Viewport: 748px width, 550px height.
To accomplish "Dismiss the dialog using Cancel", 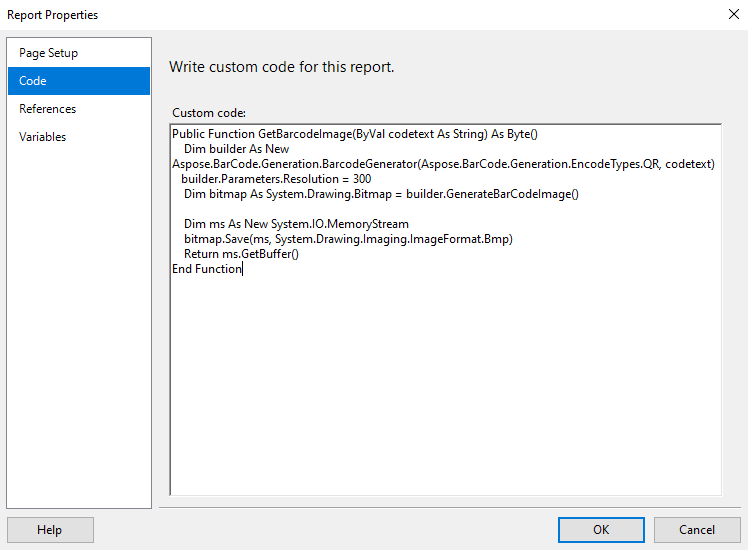I will (697, 530).
